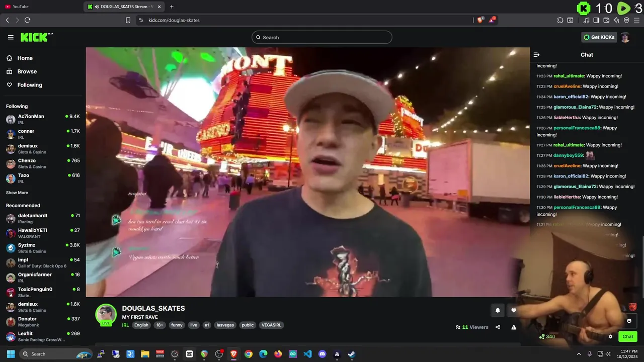Viewport: 644px width, 362px height.
Task: Open the Kick hamburger sidebar menu
Action: [11, 37]
